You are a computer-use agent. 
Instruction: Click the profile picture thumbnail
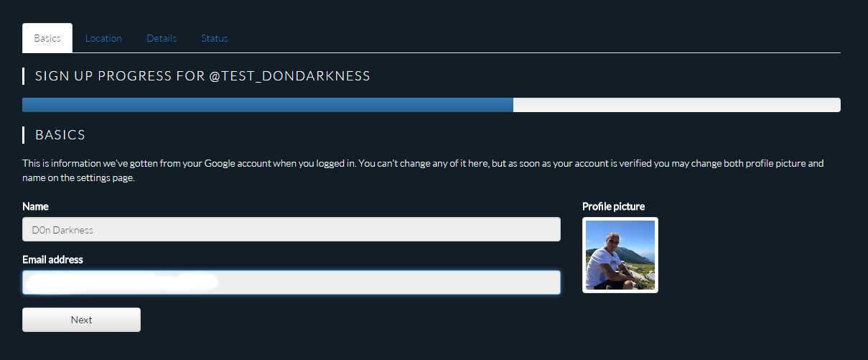(x=620, y=255)
